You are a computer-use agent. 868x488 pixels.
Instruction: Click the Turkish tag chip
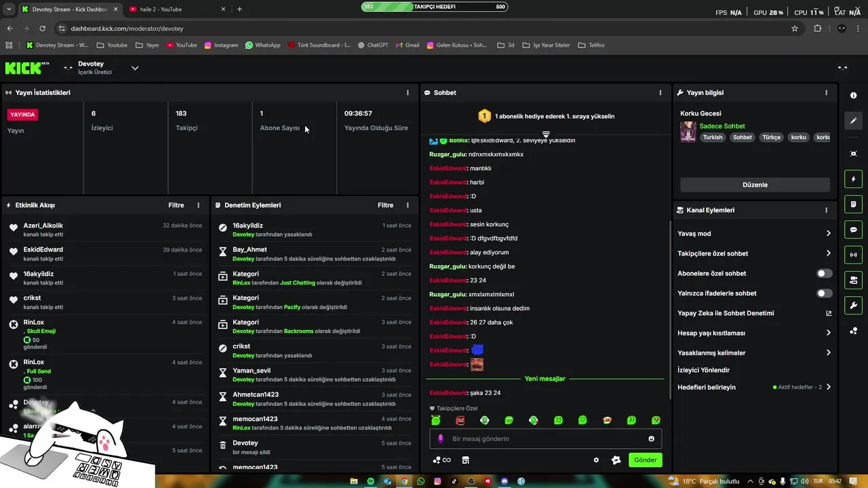coord(713,137)
